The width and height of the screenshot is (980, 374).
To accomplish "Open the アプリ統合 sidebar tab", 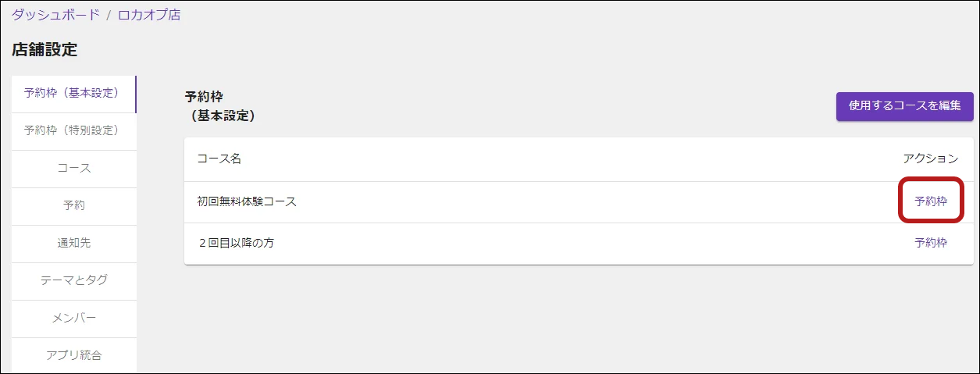I will [74, 355].
